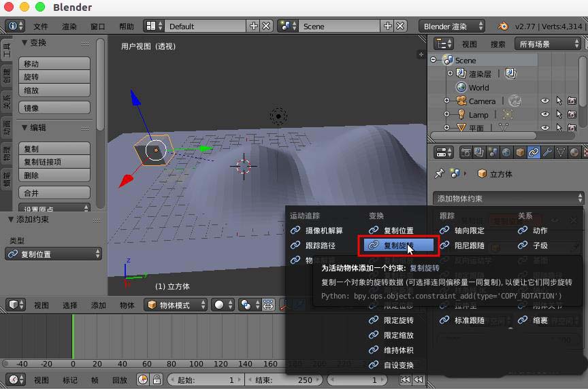Open pivot point selector in 3D header

(x=249, y=305)
